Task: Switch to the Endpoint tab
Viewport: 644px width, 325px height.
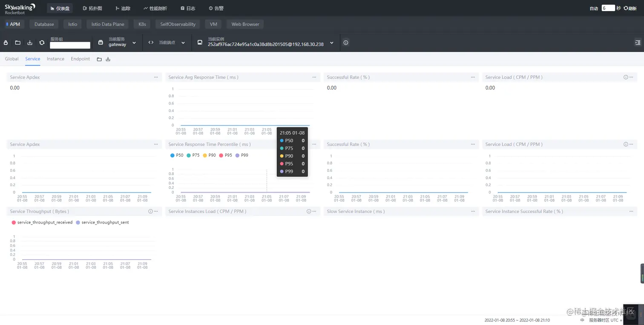Action: (x=80, y=59)
